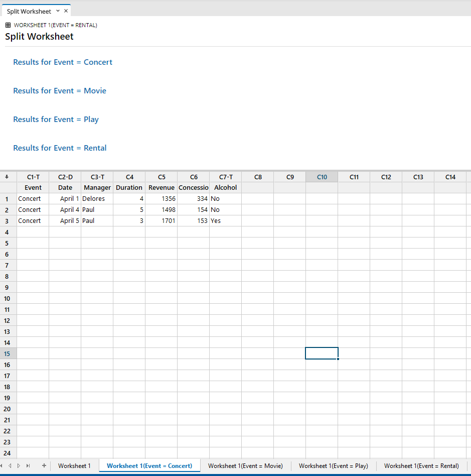Add a new worksheet using the plus icon
Viewport: 471px width, 476px height.
(44, 466)
